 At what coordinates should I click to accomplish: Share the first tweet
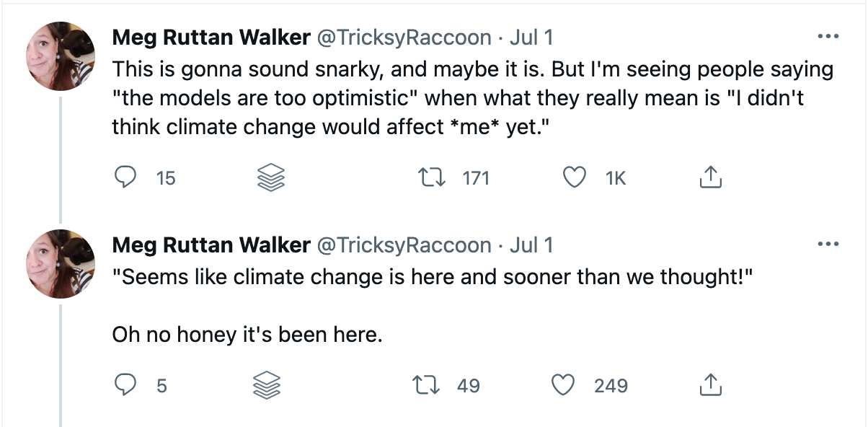[x=710, y=177]
